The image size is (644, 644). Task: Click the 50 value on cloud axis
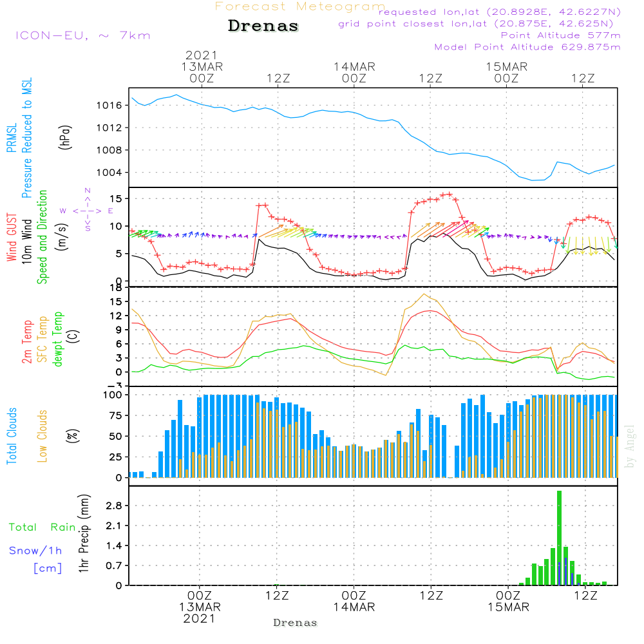click(x=116, y=436)
